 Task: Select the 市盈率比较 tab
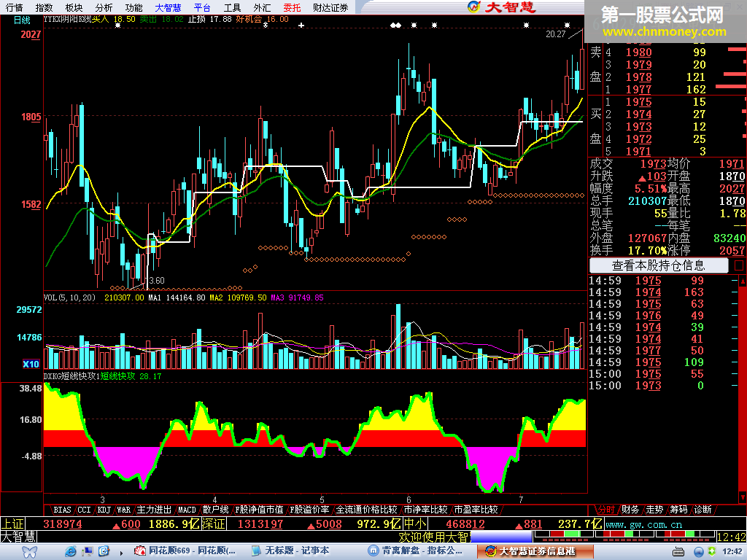[x=476, y=510]
